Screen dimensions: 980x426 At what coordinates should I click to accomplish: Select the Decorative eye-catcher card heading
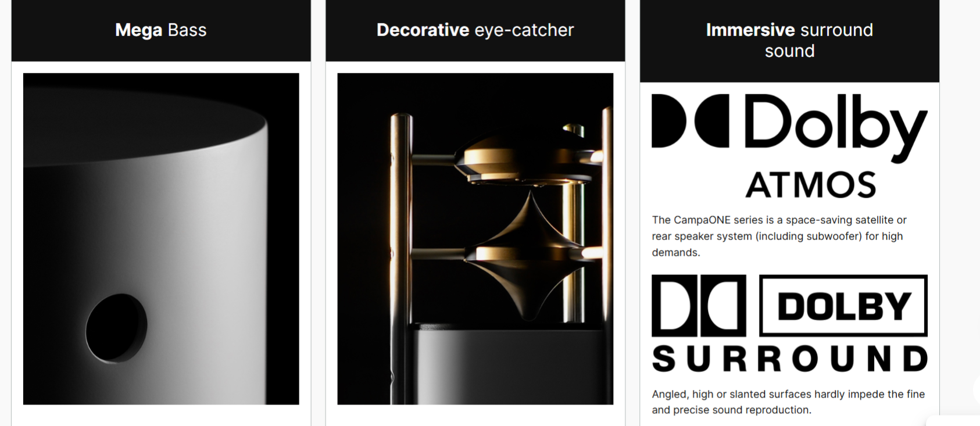(475, 30)
